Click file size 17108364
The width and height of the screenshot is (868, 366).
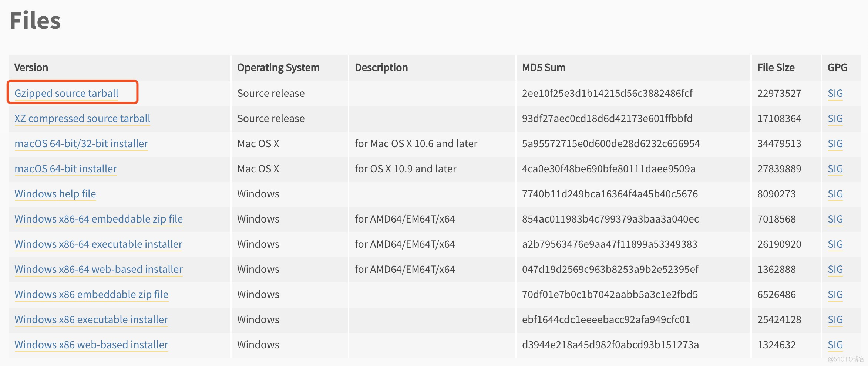pos(779,119)
